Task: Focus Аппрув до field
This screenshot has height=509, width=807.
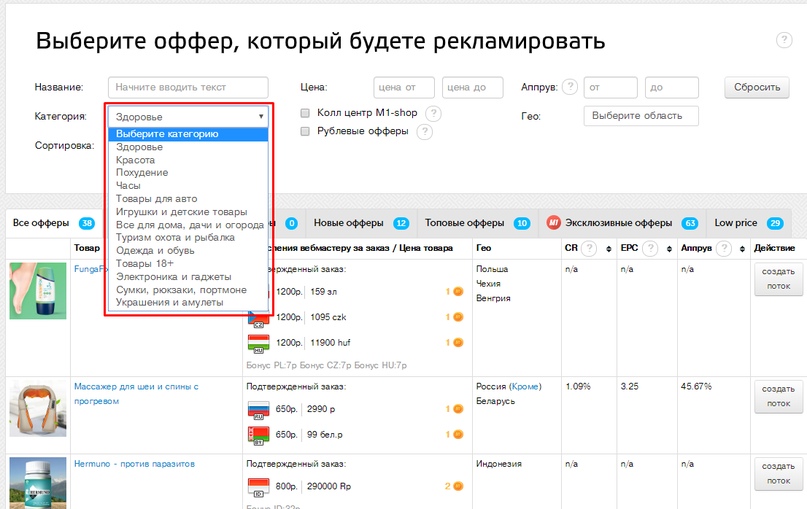Action: 672,87
